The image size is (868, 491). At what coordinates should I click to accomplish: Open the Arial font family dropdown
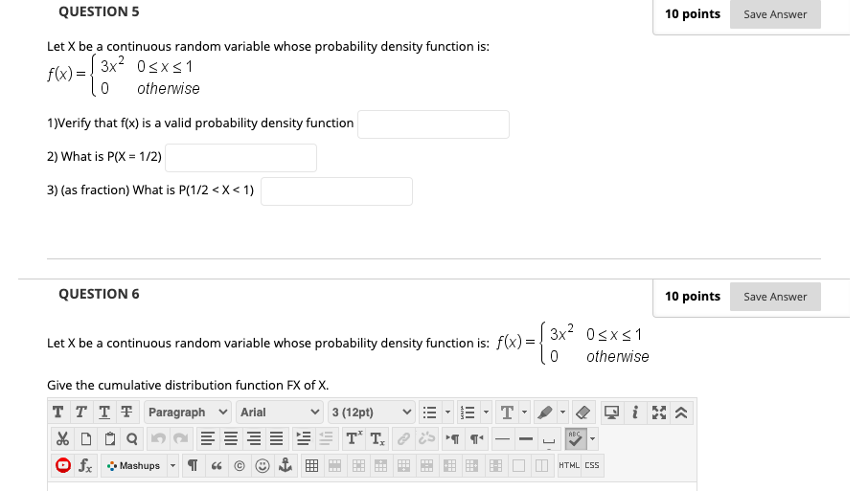click(x=280, y=413)
